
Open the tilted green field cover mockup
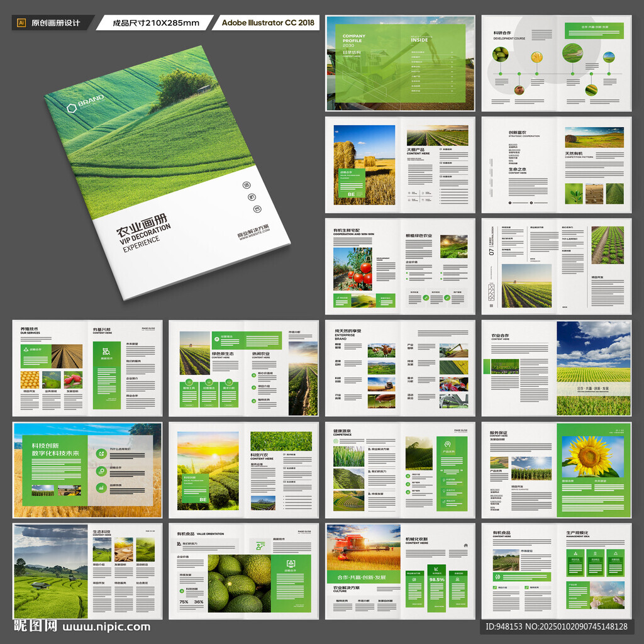pyautogui.click(x=166, y=172)
